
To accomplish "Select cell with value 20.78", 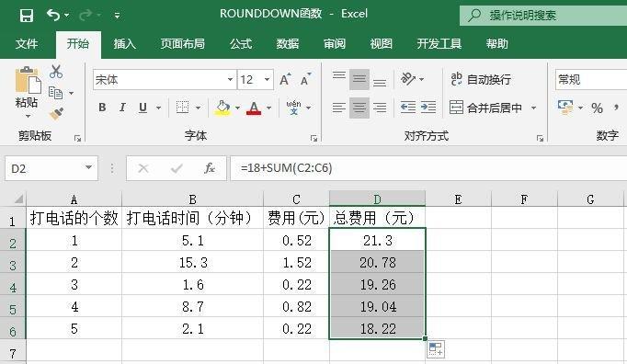I will (378, 262).
